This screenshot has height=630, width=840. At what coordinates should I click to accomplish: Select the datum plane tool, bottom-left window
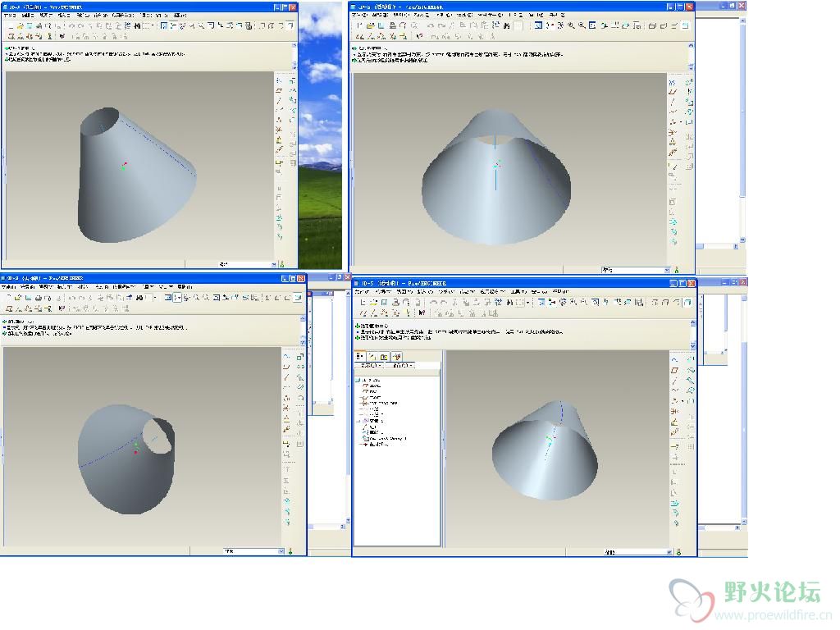tap(286, 367)
